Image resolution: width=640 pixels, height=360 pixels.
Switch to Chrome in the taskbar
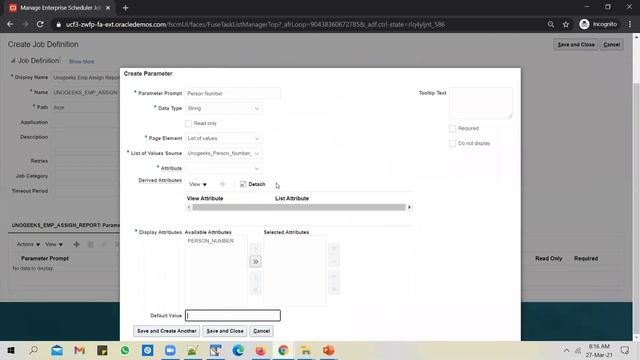point(283,351)
